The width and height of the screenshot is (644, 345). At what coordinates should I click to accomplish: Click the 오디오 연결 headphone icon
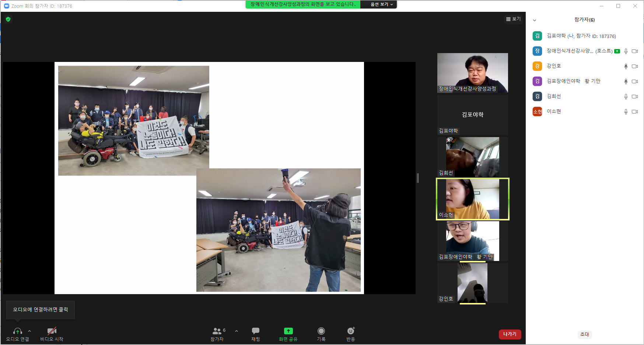click(17, 331)
